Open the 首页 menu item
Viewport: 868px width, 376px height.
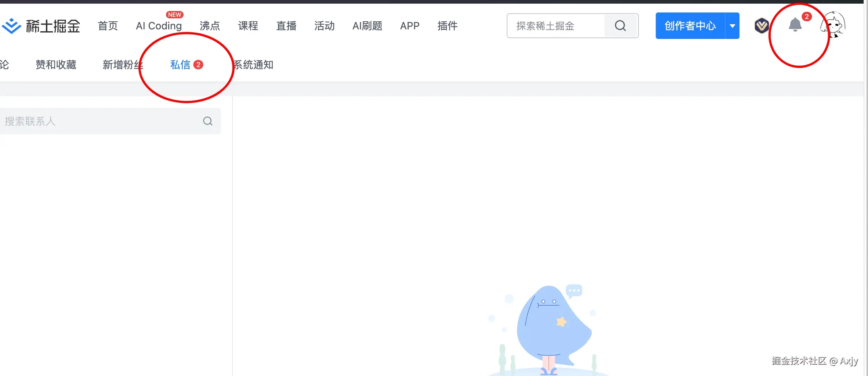point(108,26)
